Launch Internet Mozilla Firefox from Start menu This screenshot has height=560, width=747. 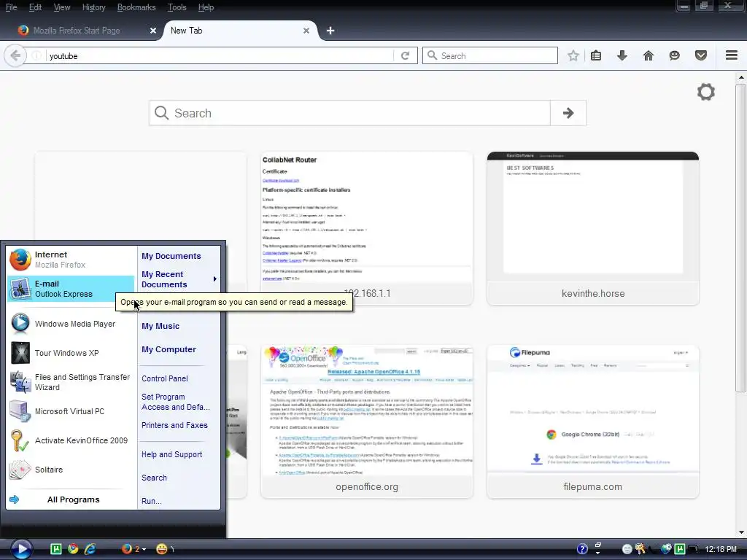point(71,260)
